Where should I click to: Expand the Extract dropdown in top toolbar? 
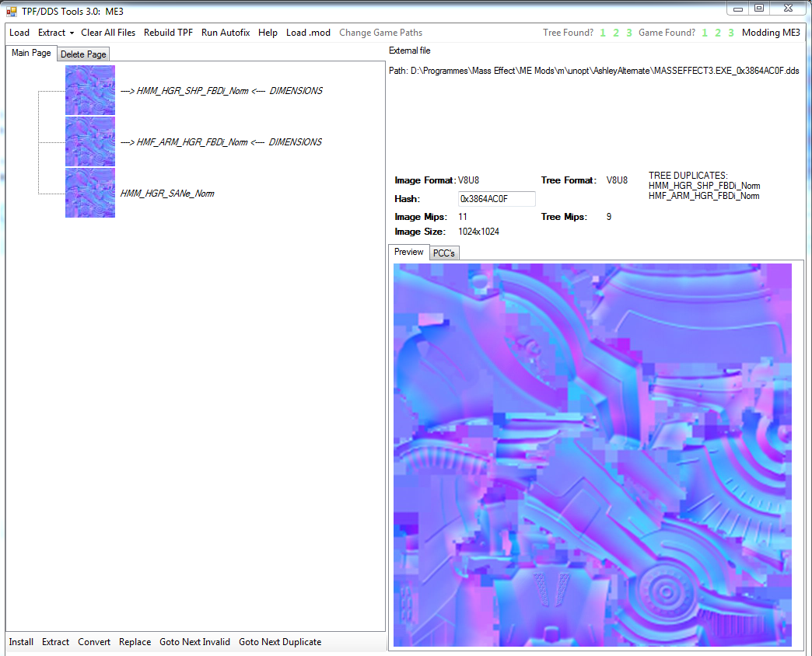click(x=55, y=33)
